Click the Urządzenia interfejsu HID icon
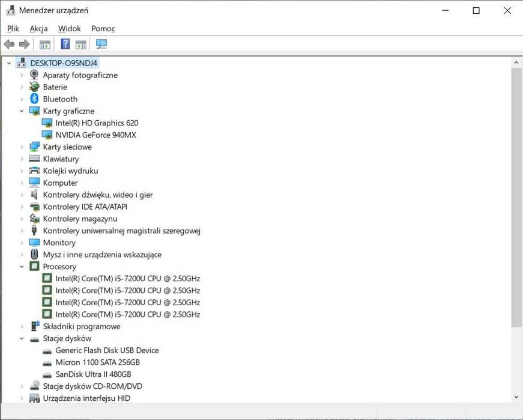This screenshot has height=420, width=523. point(34,398)
